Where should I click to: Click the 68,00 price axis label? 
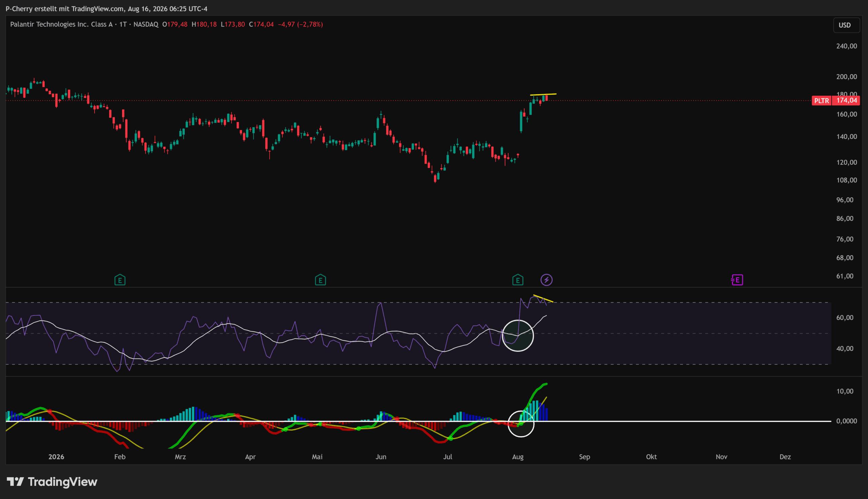coord(845,257)
